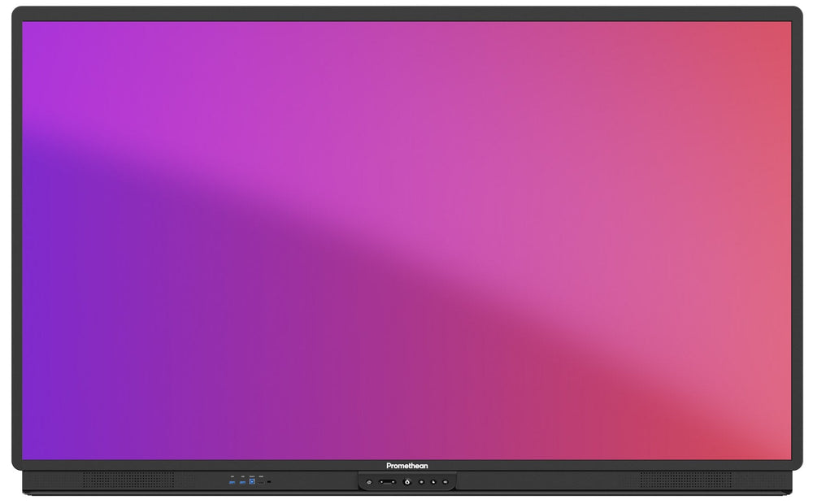The height and width of the screenshot is (504, 813).
Task: Tap the second button right of the flame button
Action: click(x=433, y=482)
